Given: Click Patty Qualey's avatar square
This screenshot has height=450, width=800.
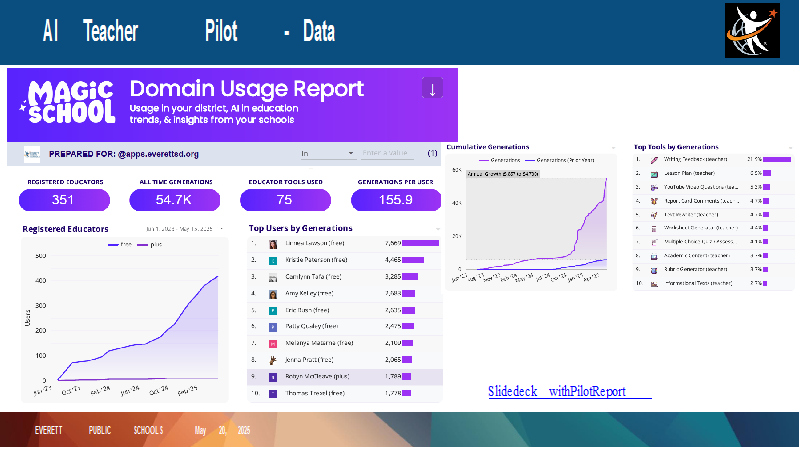Looking at the screenshot, I should pos(273,327).
